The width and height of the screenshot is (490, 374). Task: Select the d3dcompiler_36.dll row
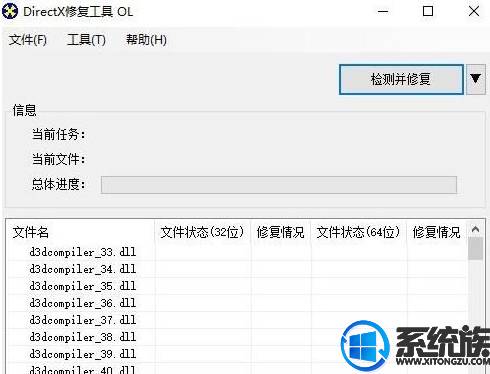(x=237, y=303)
